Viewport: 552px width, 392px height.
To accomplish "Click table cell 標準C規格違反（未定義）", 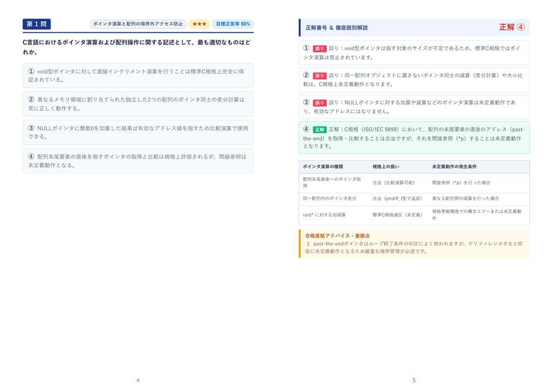I will click(397, 215).
